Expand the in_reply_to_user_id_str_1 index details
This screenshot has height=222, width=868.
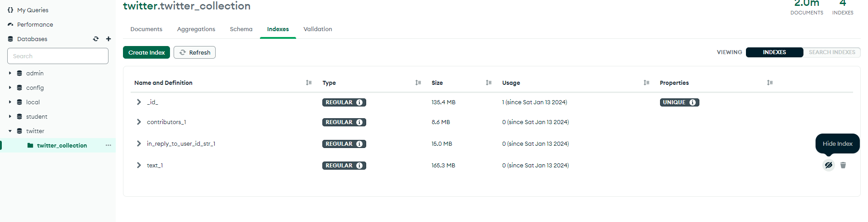pos(139,143)
